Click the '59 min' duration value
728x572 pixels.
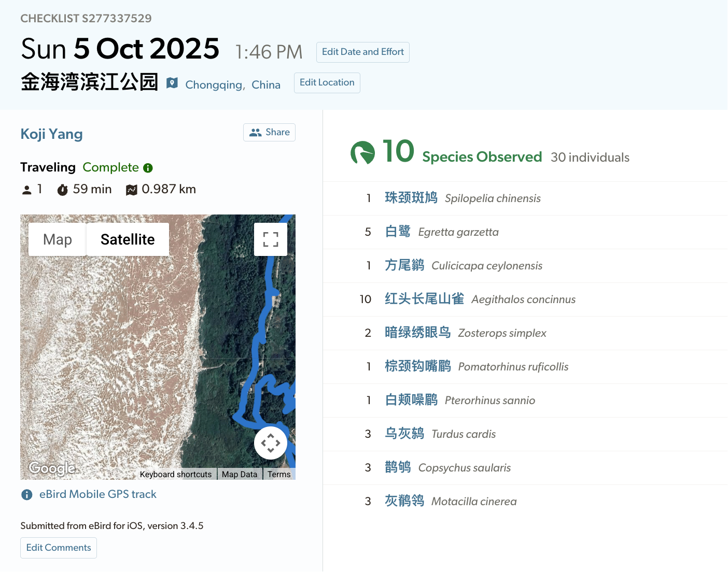click(92, 189)
